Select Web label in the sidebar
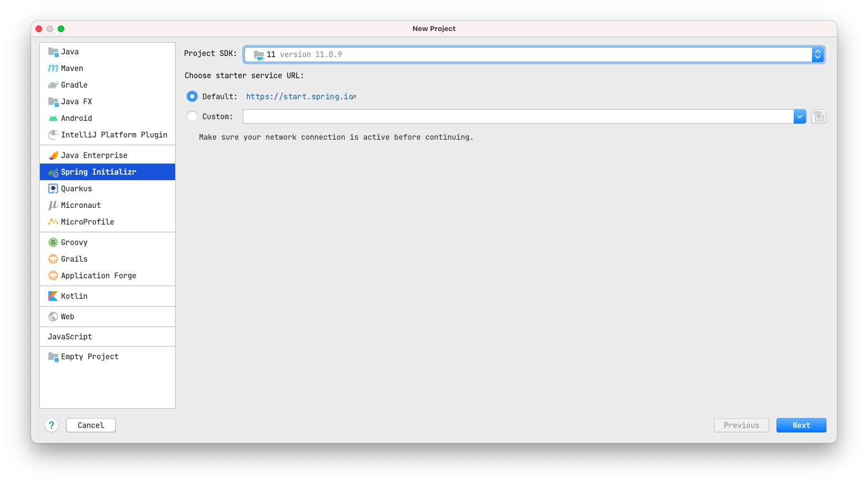Screen dimensions: 868x484 tap(68, 317)
